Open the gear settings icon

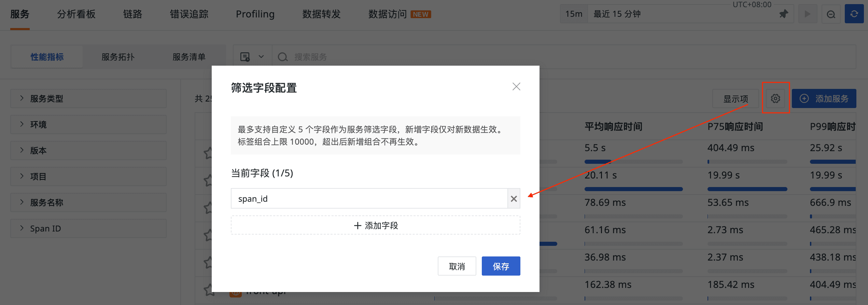(775, 98)
